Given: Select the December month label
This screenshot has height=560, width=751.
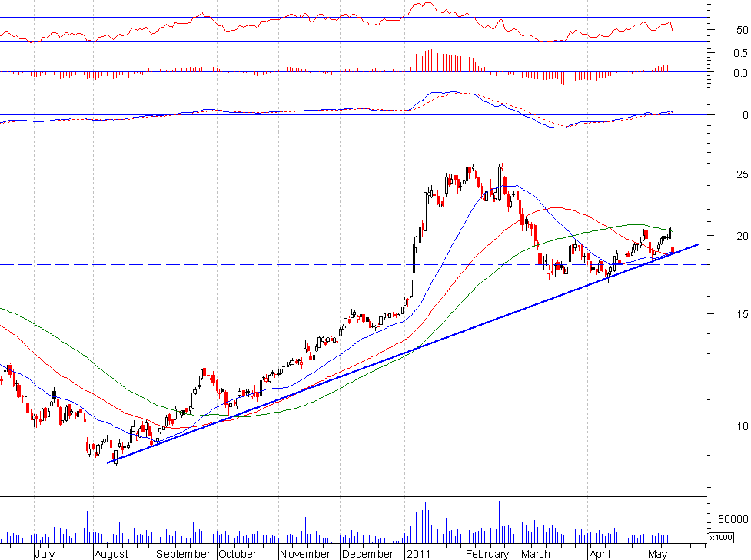Looking at the screenshot, I should point(368,554).
